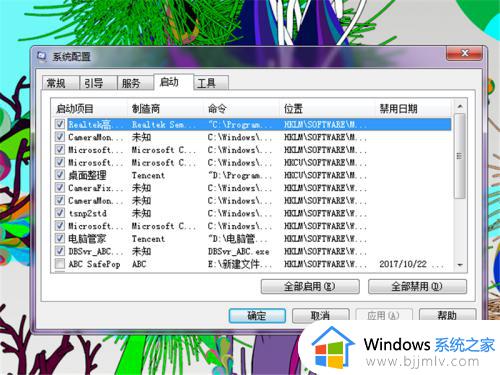Click the 2017/10/22 disabled date
Screen dimensions: 500x375
pos(403,264)
